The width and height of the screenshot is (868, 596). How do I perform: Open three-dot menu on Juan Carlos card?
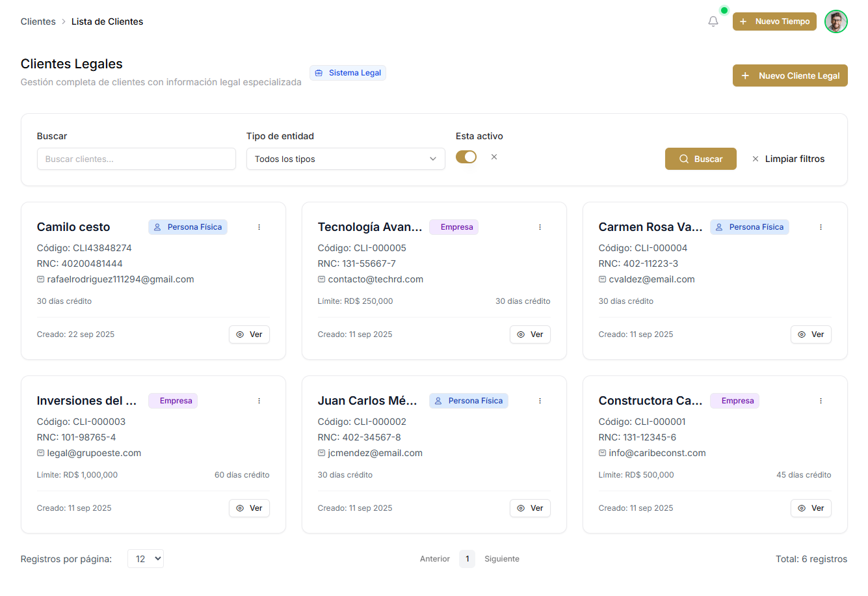(x=540, y=401)
